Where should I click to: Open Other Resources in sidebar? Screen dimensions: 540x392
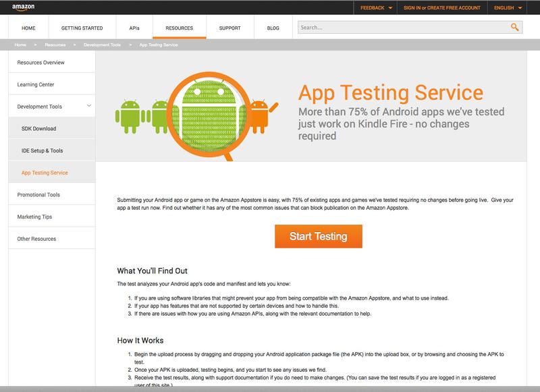coord(52,238)
